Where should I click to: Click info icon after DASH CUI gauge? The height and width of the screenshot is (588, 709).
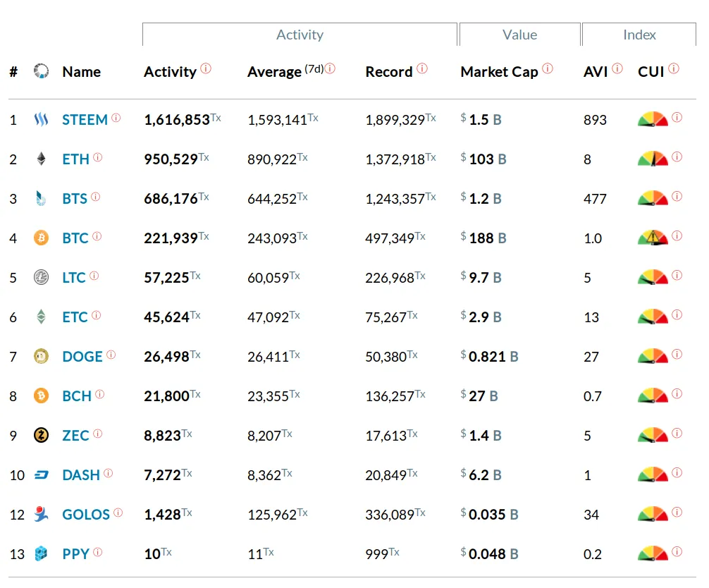coord(677,472)
